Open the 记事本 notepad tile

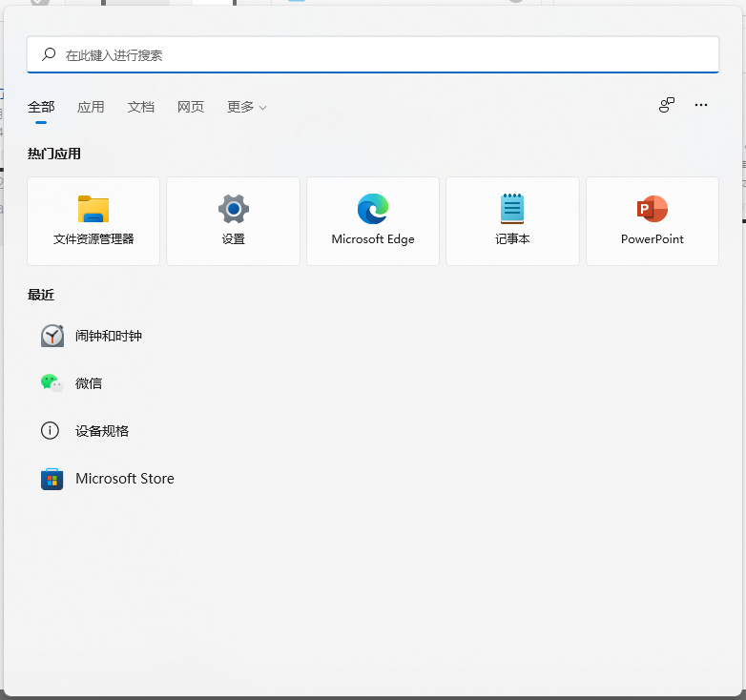(512, 221)
